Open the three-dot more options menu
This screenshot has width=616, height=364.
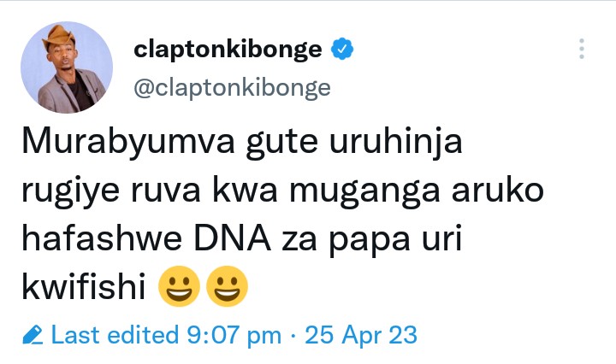tap(581, 49)
